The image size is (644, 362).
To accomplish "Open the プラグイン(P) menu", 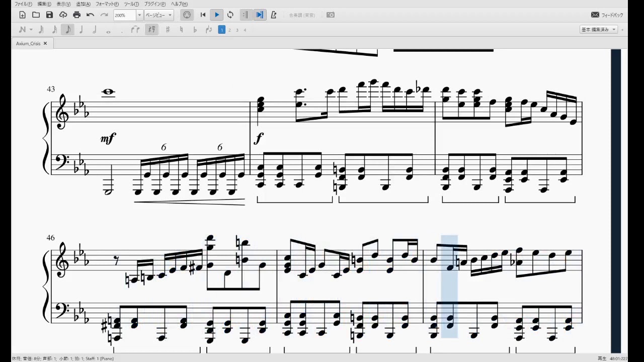I will (x=155, y=4).
